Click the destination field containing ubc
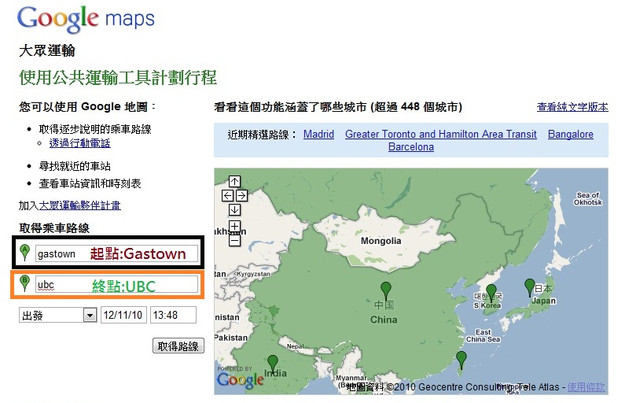Image resolution: width=640 pixels, height=403 pixels. pyautogui.click(x=117, y=285)
